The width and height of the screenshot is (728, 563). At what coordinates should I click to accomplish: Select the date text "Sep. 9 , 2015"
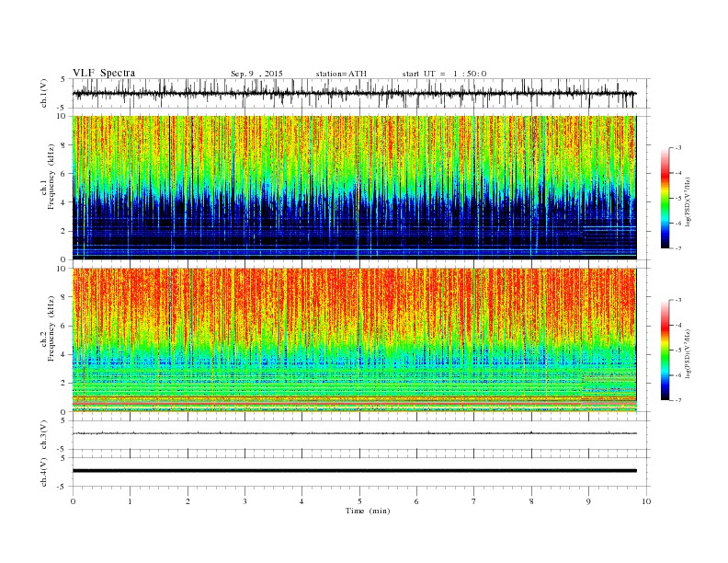(256, 74)
